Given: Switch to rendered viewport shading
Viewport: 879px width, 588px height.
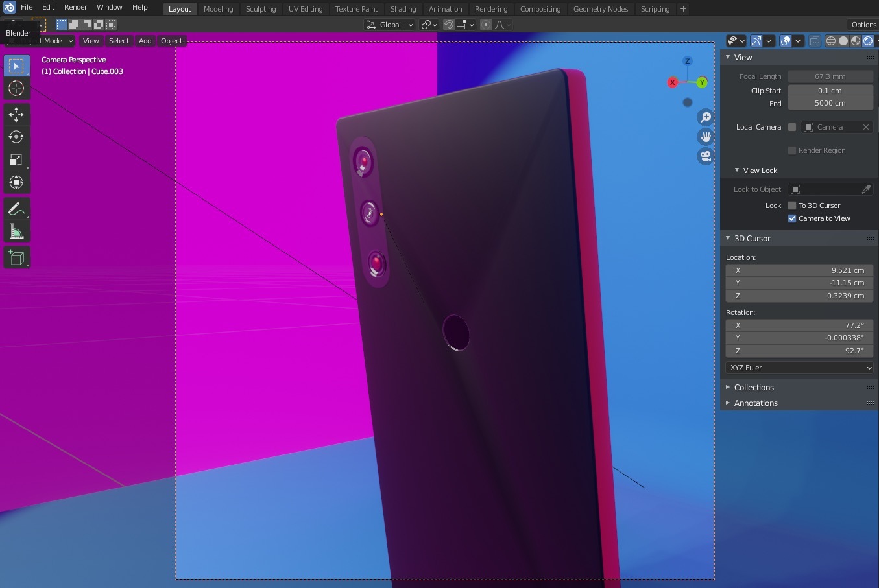Looking at the screenshot, I should click(x=868, y=41).
